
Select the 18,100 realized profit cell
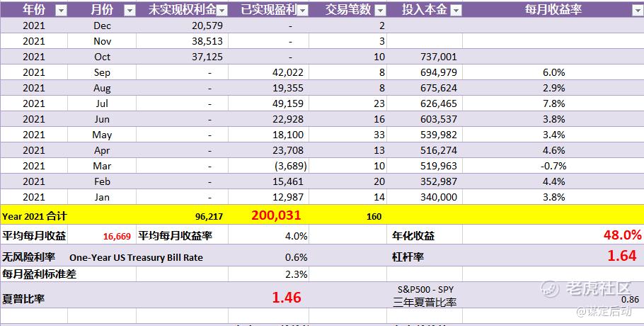269,135
